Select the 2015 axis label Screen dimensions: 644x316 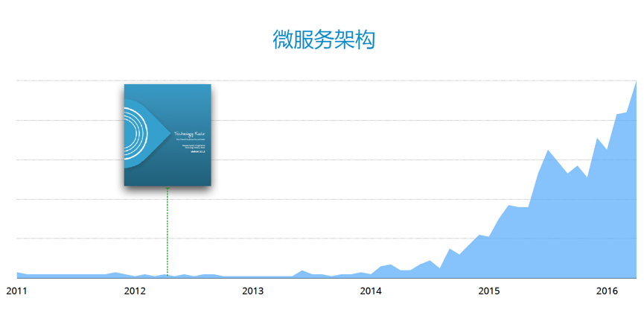tap(489, 291)
